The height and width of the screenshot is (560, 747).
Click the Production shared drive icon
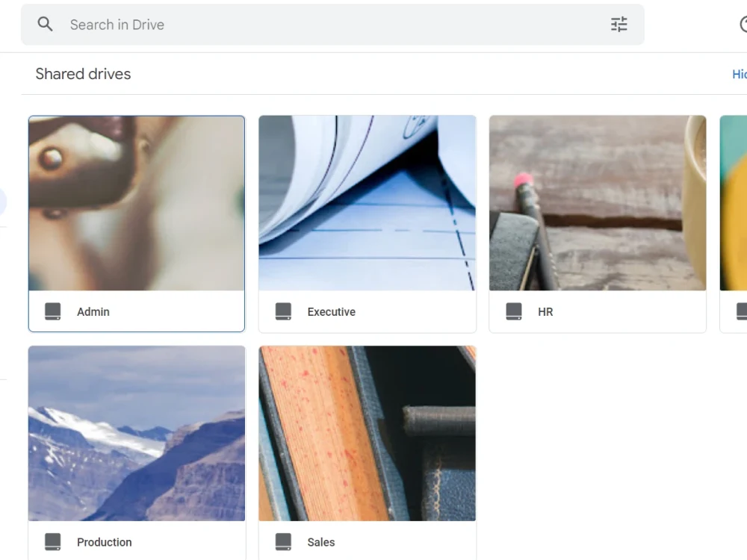click(53, 542)
